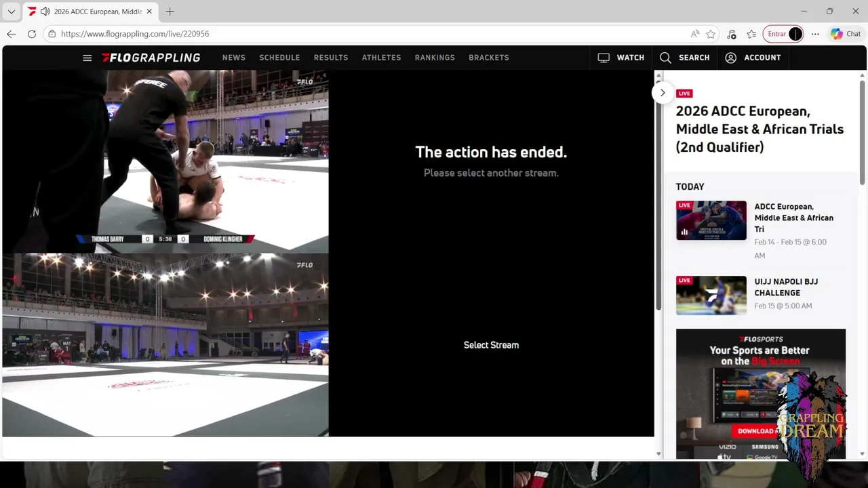Open SEARCH via magnifier icon
The height and width of the screenshot is (488, 868).
click(665, 58)
